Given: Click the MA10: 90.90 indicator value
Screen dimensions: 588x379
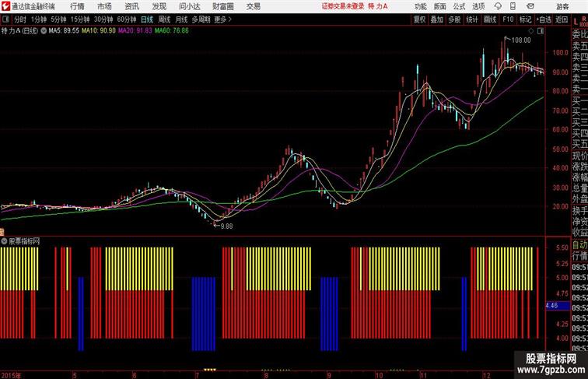Looking at the screenshot, I should (99, 31).
